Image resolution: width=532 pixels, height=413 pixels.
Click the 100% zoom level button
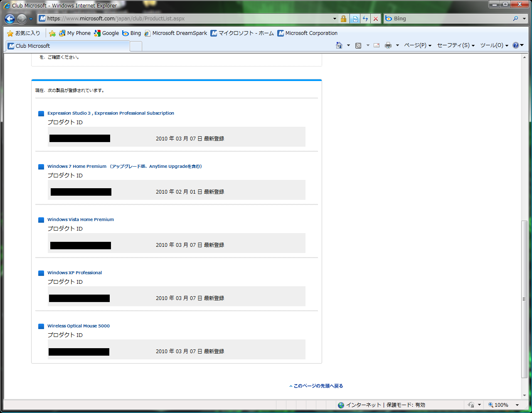click(498, 405)
